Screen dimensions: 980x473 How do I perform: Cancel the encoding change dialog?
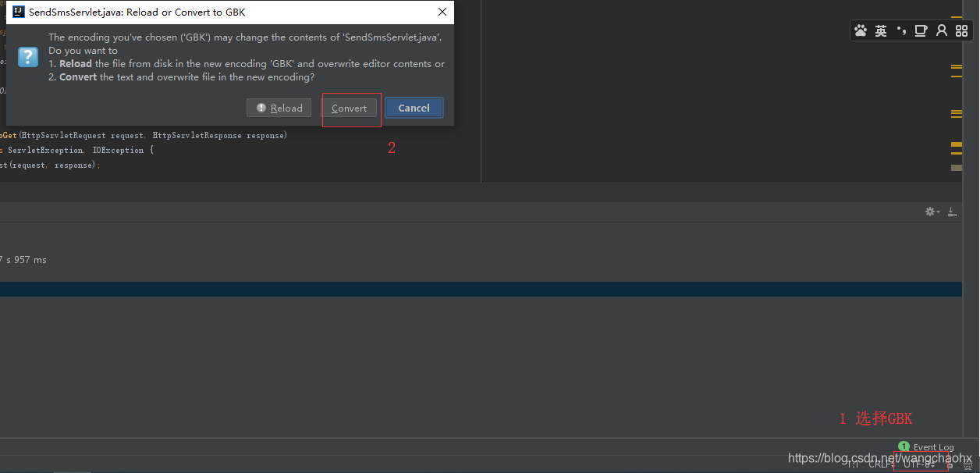(414, 108)
